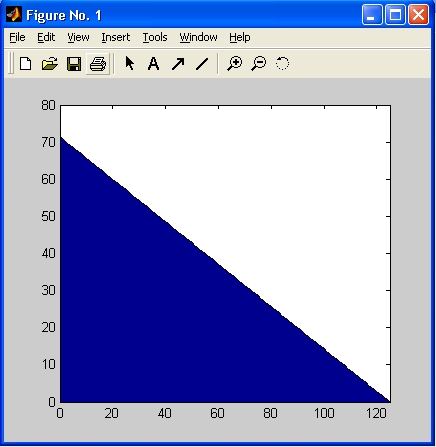Save the figure with floppy disk icon
436x447 pixels.
coord(74,63)
